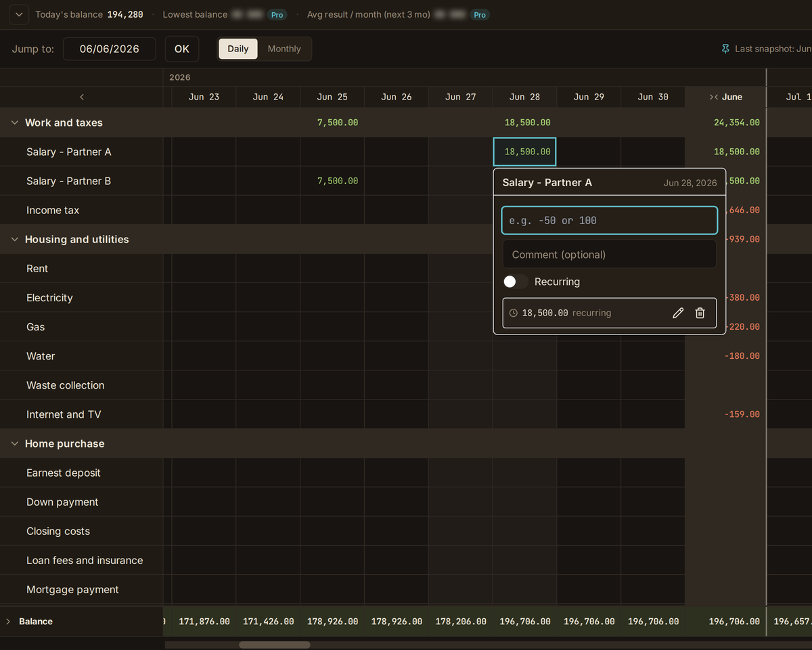Viewport: 812px width, 650px height.
Task: Click the Pro badge after Avg result / month
Action: (480, 14)
